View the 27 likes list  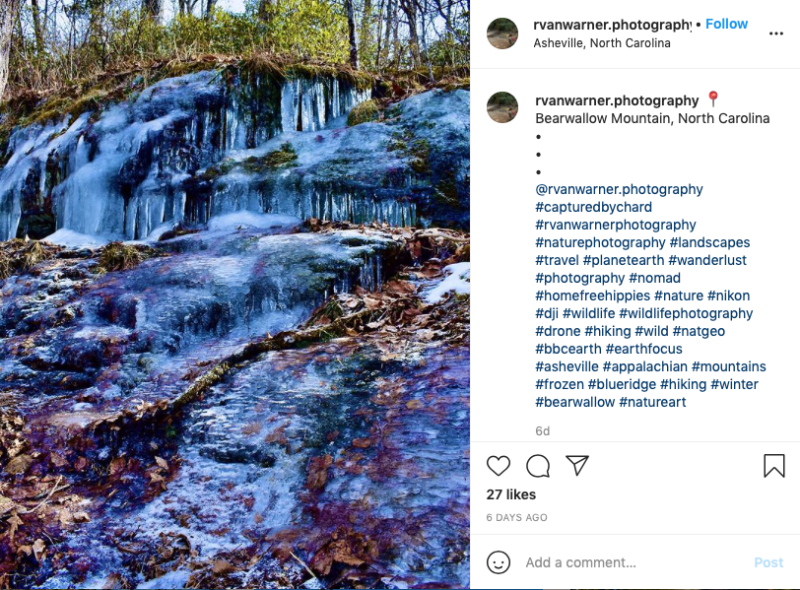511,494
